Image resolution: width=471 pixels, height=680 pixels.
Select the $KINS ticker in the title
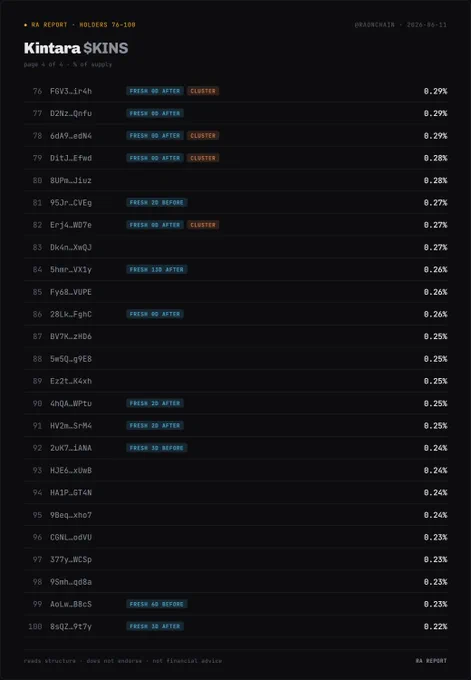tap(106, 48)
